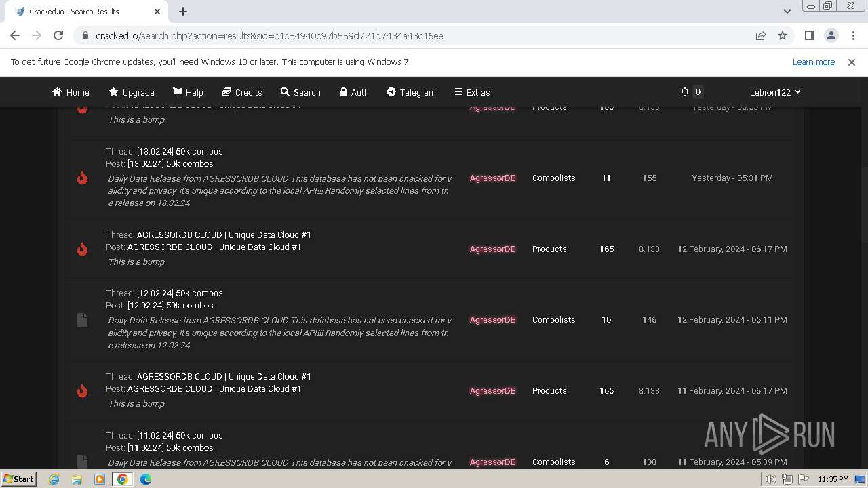The height and width of the screenshot is (488, 868).
Task: Open Combolists forum in 13.02.24 row
Action: [553, 178]
